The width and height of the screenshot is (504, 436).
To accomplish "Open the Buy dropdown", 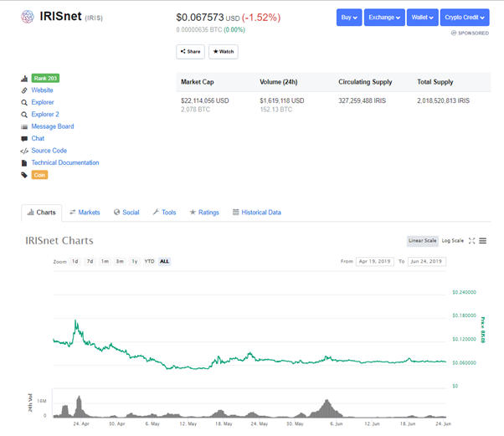I will point(349,18).
